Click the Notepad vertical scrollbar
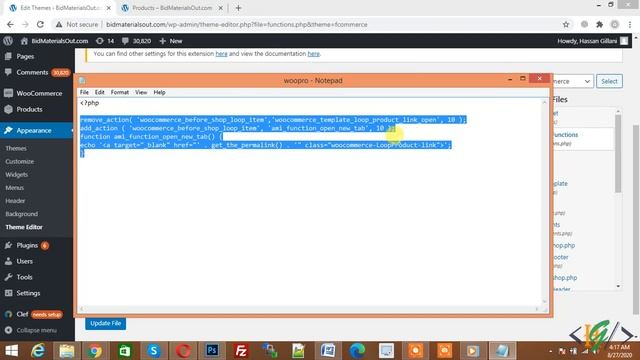 [544, 202]
